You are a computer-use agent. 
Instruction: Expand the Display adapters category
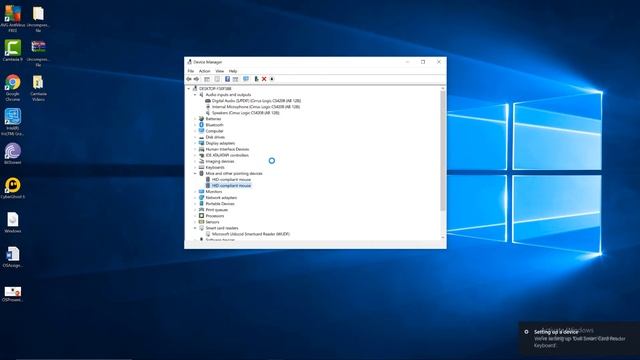point(195,143)
